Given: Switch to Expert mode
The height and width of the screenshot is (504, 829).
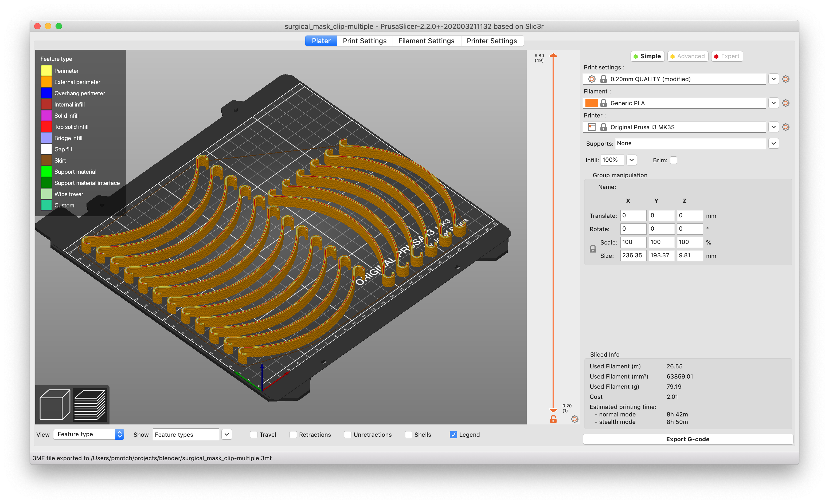Looking at the screenshot, I should point(727,57).
